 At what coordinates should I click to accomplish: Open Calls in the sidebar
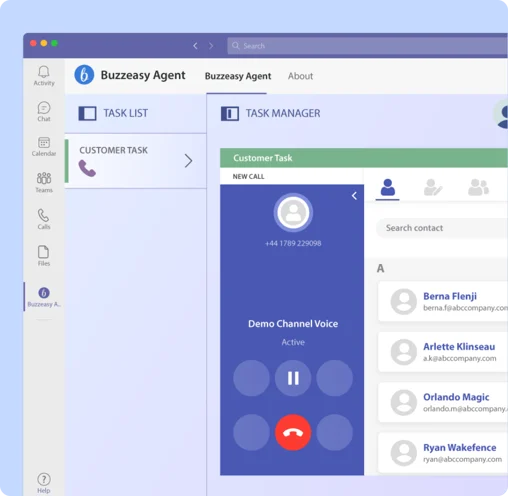click(44, 219)
